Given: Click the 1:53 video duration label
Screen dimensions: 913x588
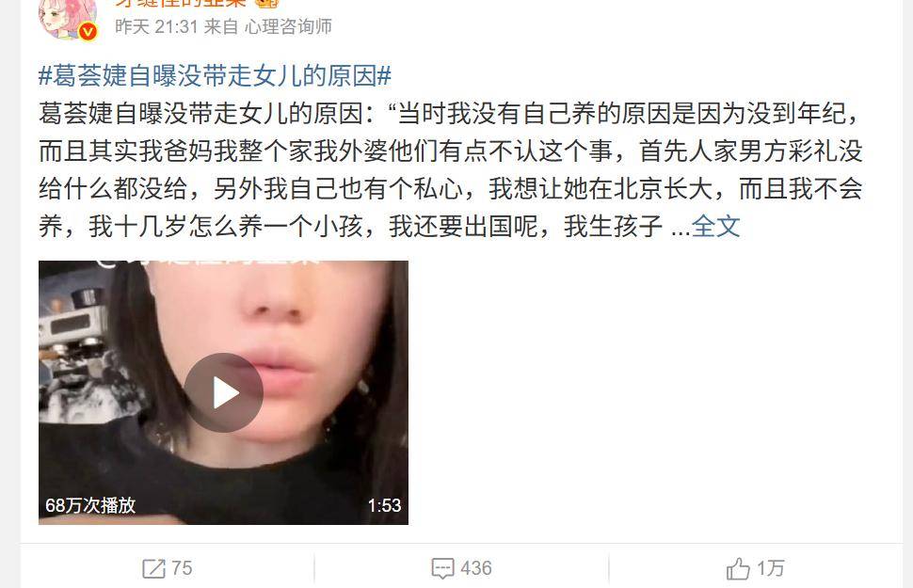Looking at the screenshot, I should 384,505.
